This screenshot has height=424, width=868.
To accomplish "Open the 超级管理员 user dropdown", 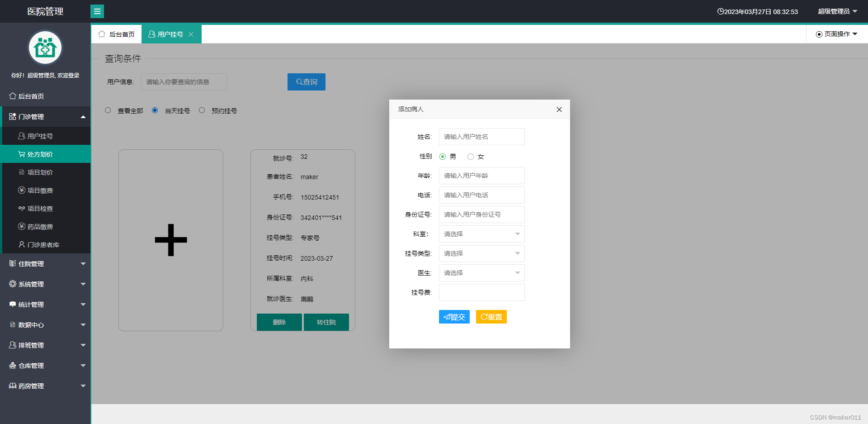I will [x=837, y=11].
